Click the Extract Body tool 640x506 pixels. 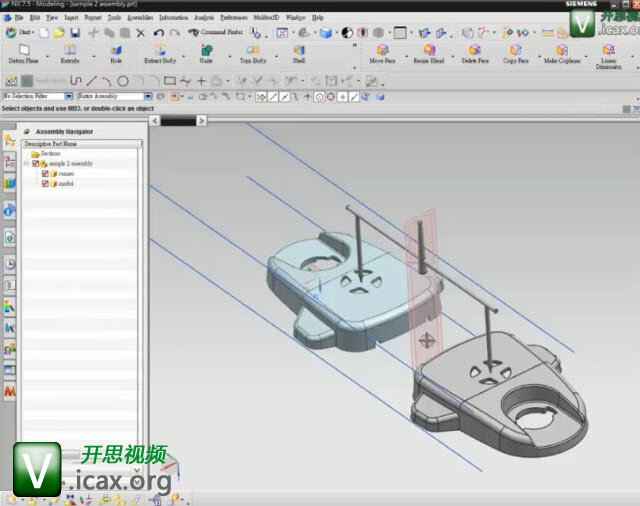pyautogui.click(x=160, y=53)
